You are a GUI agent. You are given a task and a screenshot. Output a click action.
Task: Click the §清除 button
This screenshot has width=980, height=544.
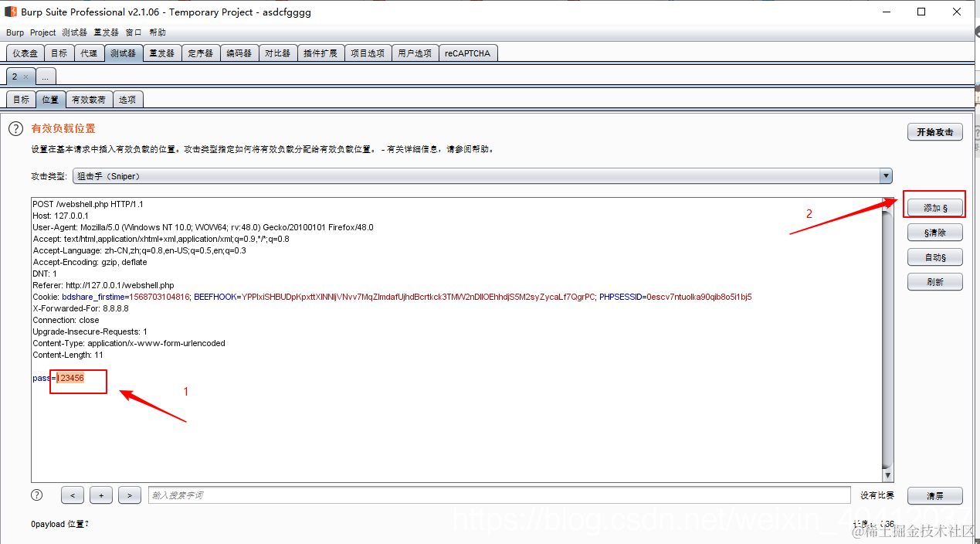point(935,233)
